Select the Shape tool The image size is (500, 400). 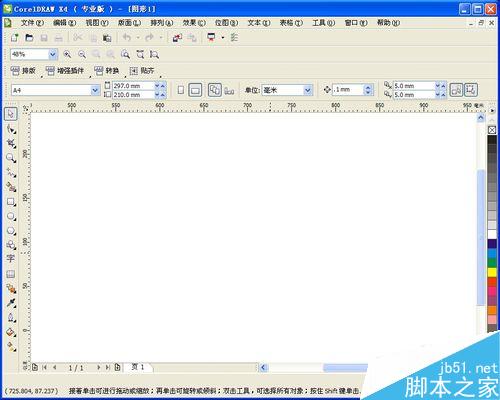click(x=11, y=129)
